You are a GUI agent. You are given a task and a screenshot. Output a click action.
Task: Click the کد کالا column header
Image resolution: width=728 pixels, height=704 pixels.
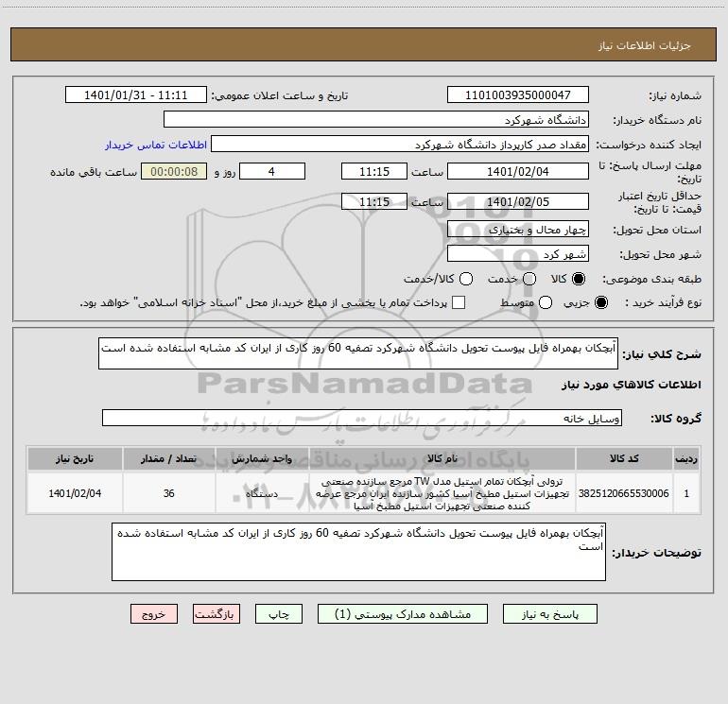[x=624, y=458]
